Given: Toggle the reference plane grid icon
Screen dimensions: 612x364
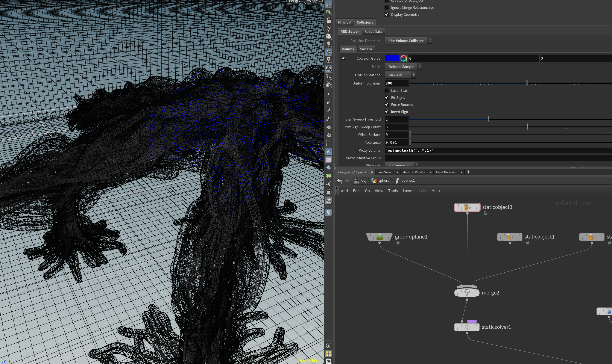Looking at the screenshot, I should [x=328, y=5].
